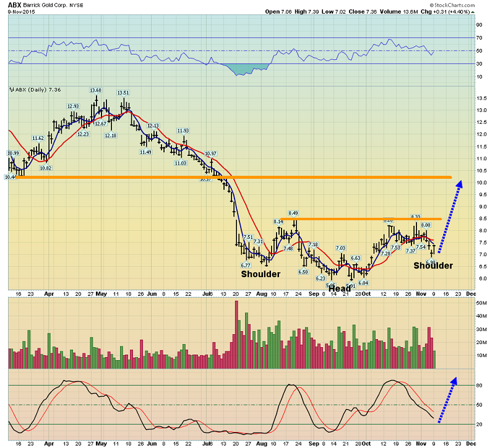The height and width of the screenshot is (448, 495).
Task: Click the green up-triangle beside the Chg value
Action: click(473, 12)
